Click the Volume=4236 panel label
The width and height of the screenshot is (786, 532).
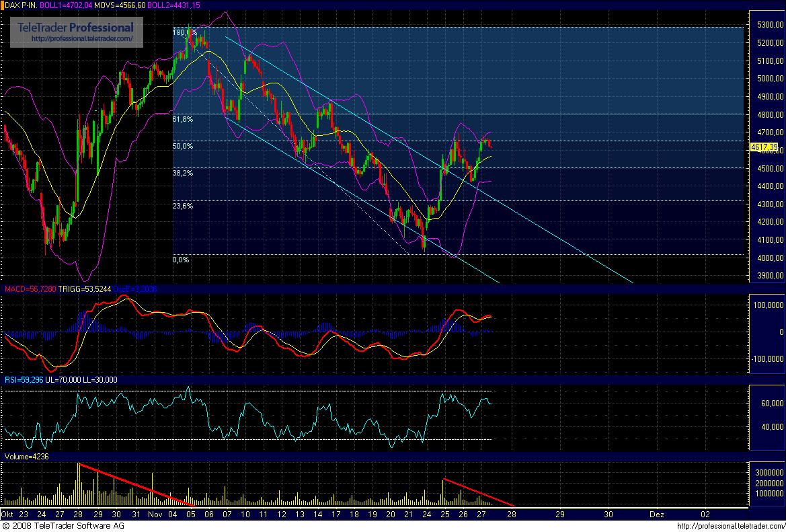click(26, 457)
